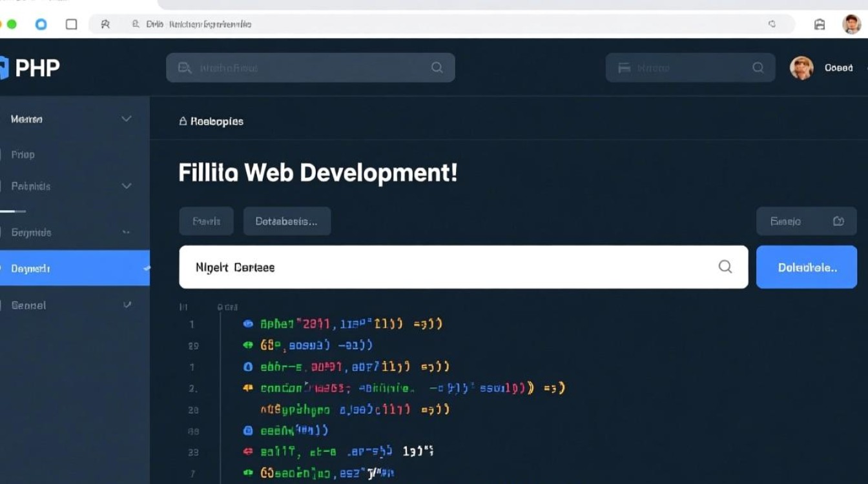Click the PHP logo icon
This screenshot has height=484, width=868.
click(x=4, y=68)
